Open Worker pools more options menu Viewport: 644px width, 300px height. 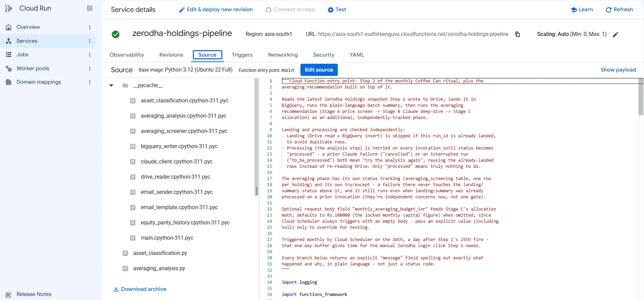click(x=90, y=68)
